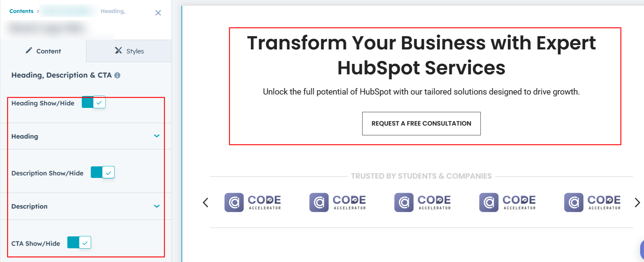Click the first Code Accelerator logo
644x262 pixels.
tap(253, 202)
